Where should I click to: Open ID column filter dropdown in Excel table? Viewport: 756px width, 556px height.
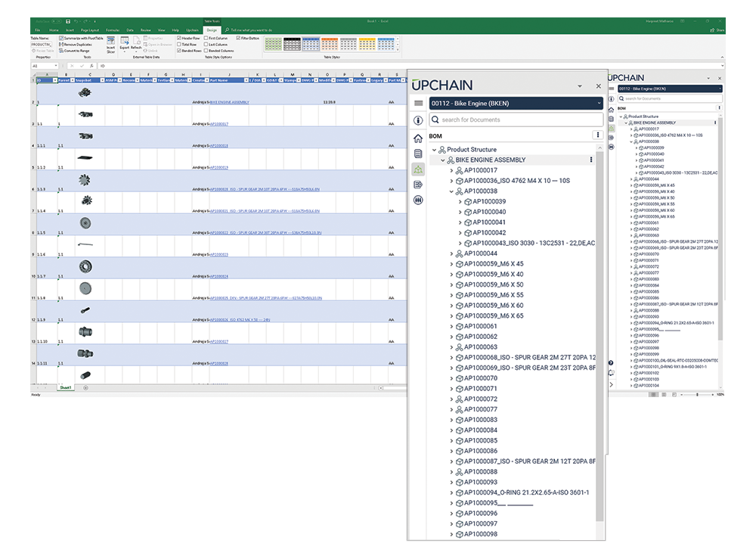[54, 80]
